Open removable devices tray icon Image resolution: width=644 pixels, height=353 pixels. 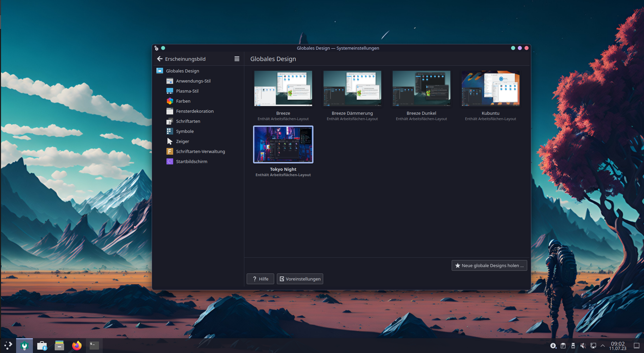click(573, 346)
